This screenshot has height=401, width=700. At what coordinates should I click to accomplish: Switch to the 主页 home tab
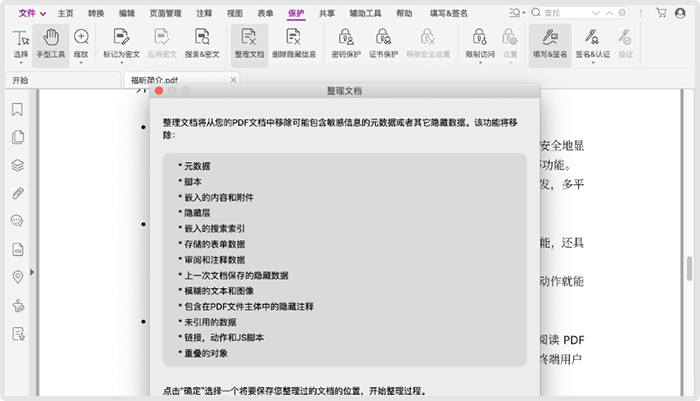pyautogui.click(x=65, y=13)
